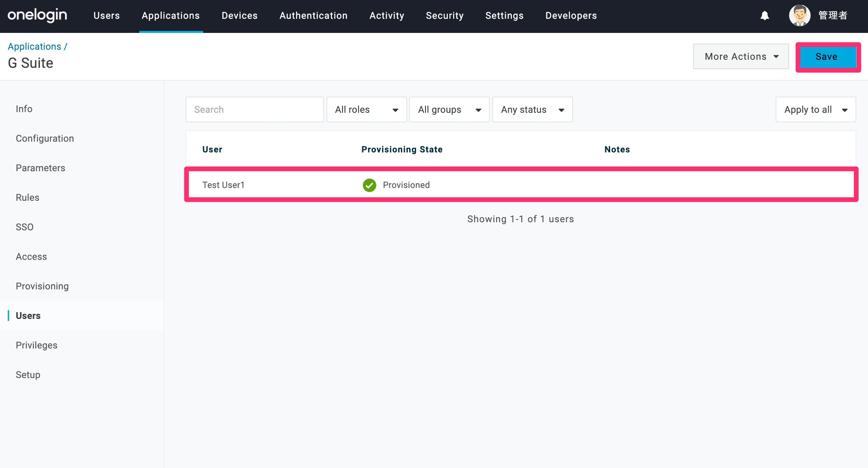Click the Save button
This screenshot has width=868, height=468.
tap(828, 57)
